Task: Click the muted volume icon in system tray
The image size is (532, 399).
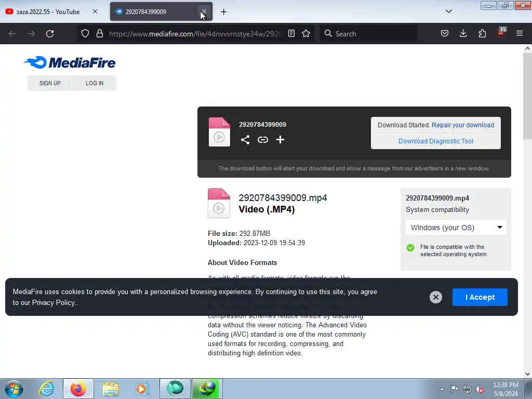Action: 480,390
